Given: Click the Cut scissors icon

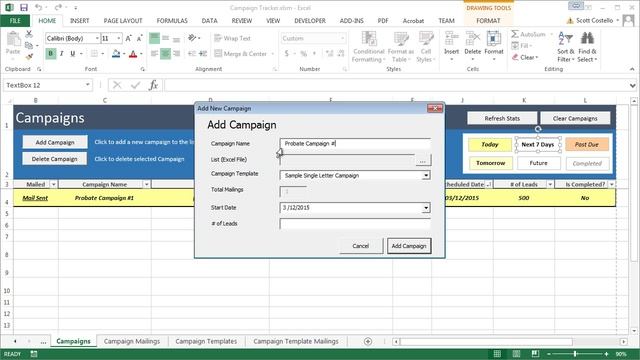Looking at the screenshot, I should point(29,34).
